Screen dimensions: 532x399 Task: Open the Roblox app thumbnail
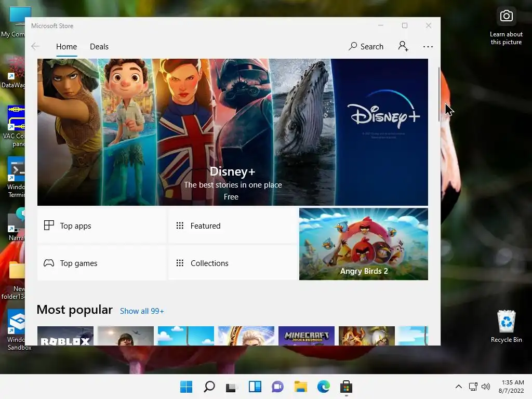coord(65,336)
